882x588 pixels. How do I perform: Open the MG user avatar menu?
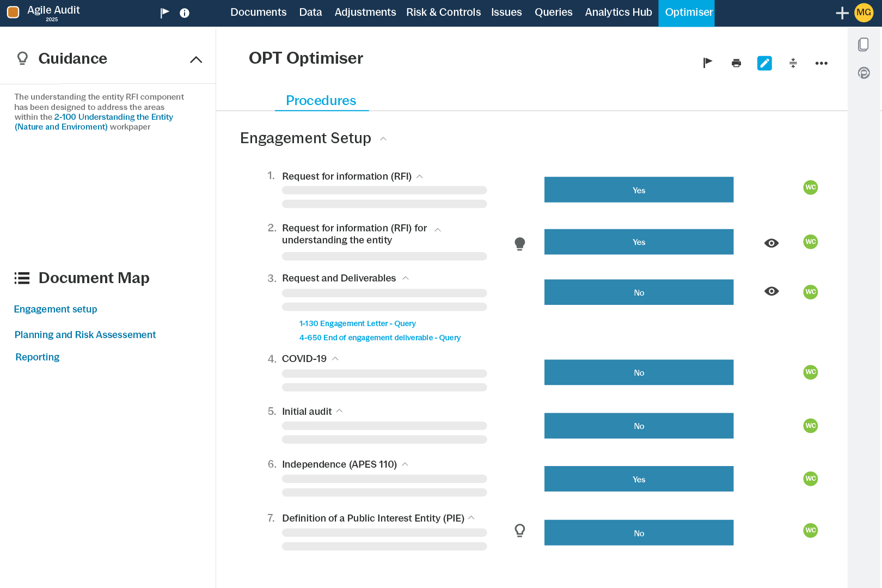(x=864, y=13)
